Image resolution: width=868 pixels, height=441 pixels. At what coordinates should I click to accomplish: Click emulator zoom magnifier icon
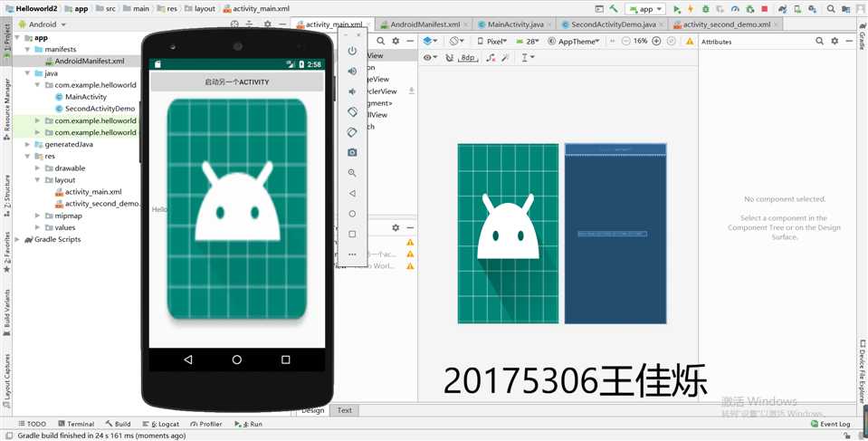pyautogui.click(x=352, y=173)
